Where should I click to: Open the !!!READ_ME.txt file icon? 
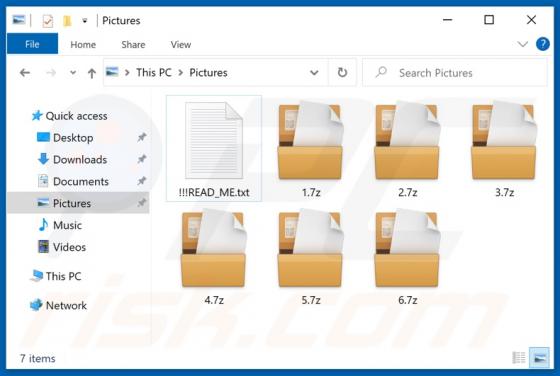[214, 140]
